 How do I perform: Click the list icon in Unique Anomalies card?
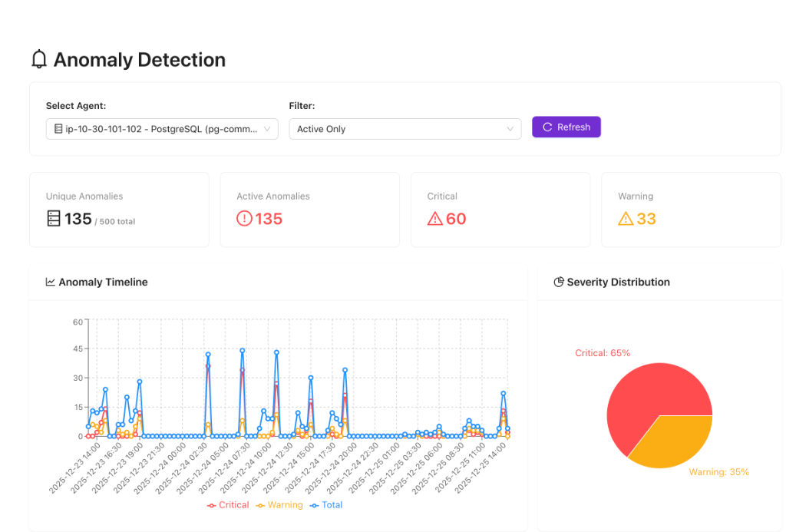53,219
